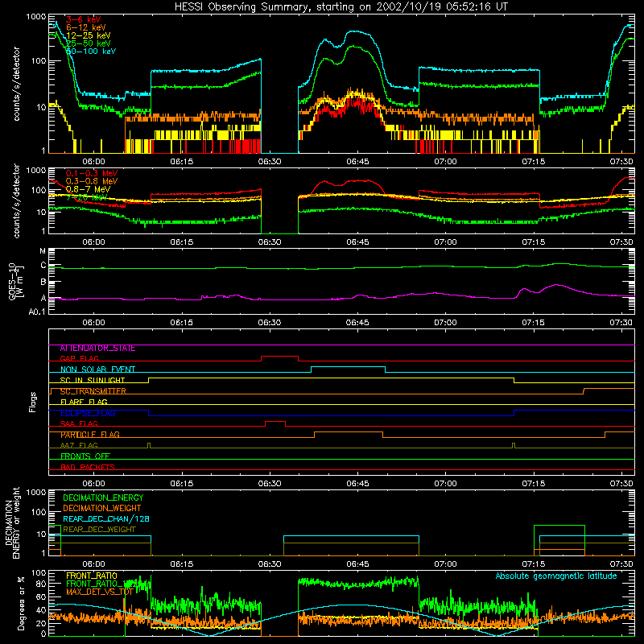644x644 pixels.
Task: Click the DECIMATION ENERGY or weight axis label
Action: (12, 523)
